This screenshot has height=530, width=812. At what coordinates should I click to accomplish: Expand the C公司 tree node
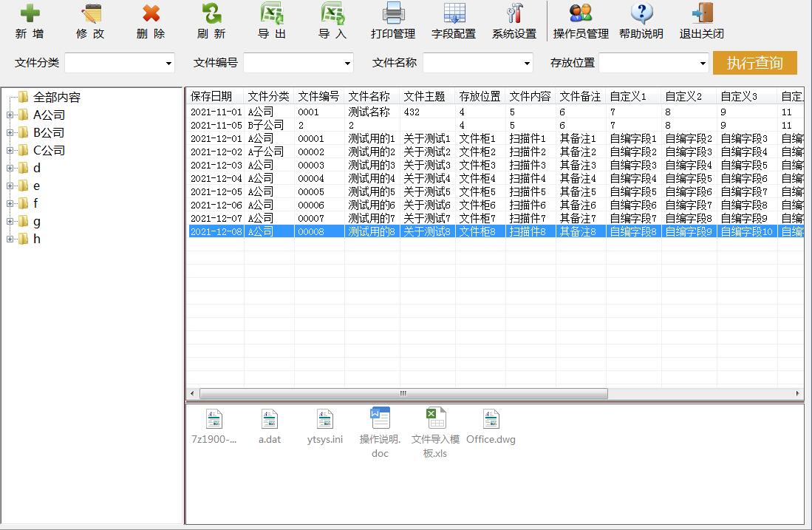[10, 151]
